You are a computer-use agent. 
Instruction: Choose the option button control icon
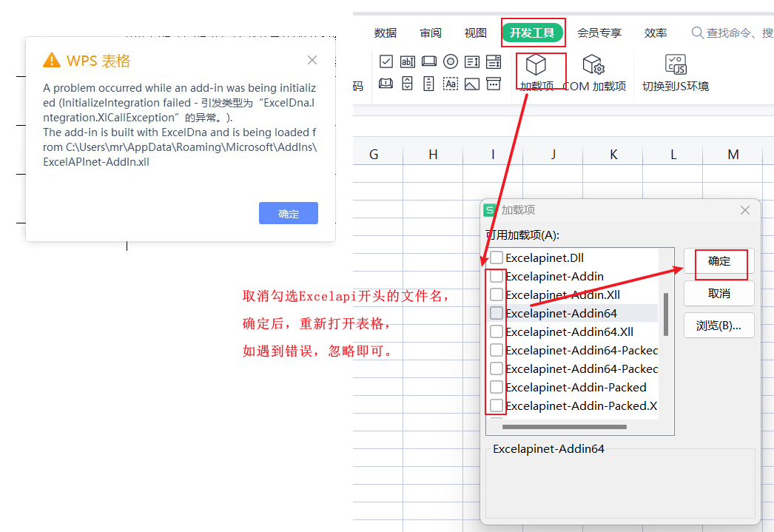point(451,61)
